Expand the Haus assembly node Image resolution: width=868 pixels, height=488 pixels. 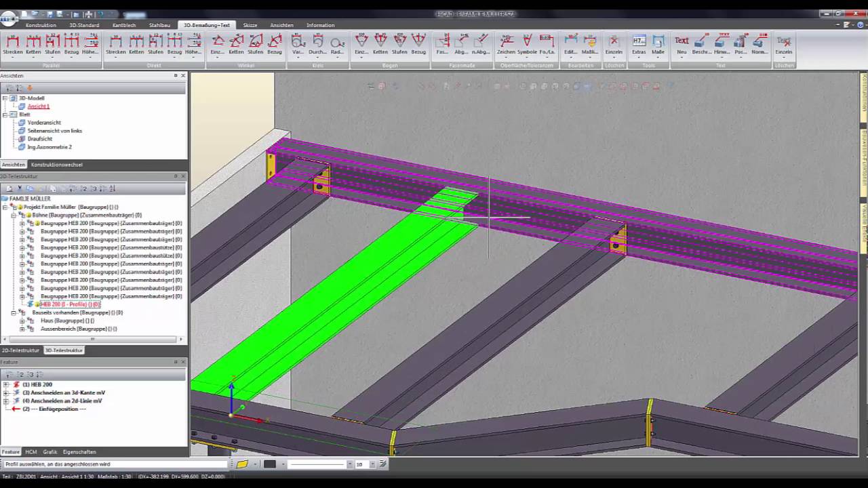click(22, 321)
